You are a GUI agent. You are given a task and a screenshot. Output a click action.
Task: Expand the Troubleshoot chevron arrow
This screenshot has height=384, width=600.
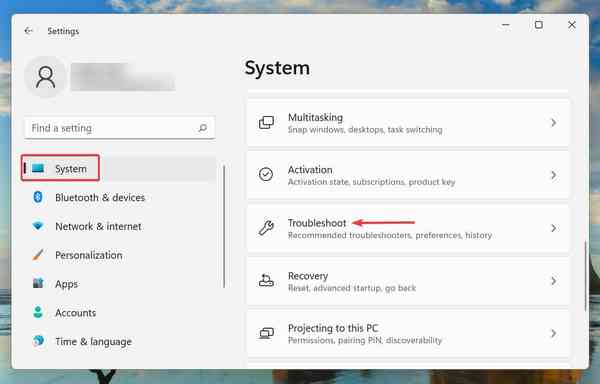point(553,228)
